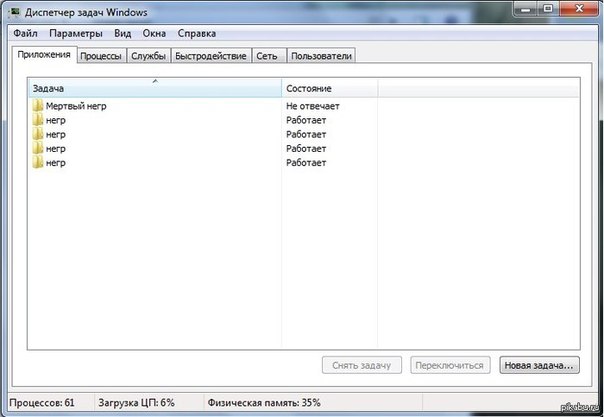Open the Окна menu

[154, 33]
